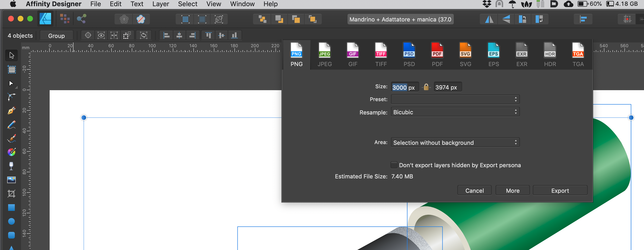Open the File menu

pos(95,4)
